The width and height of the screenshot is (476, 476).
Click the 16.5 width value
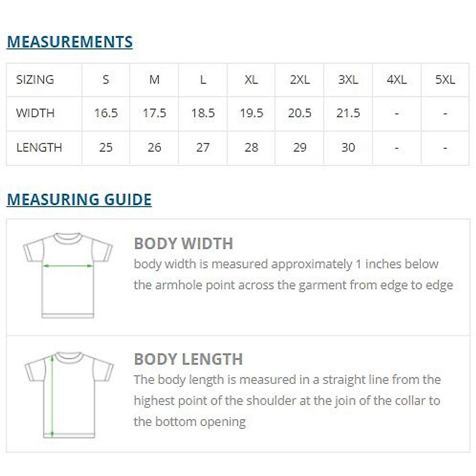click(106, 113)
